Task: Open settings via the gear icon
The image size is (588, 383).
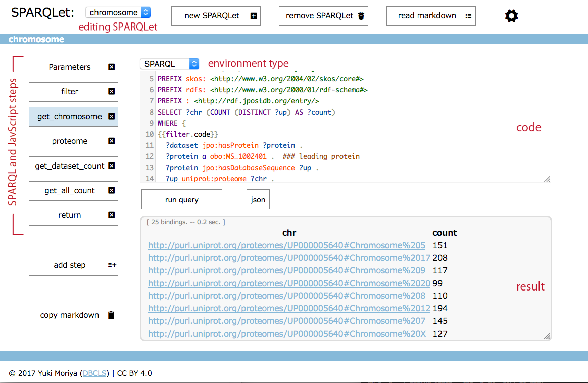Action: (511, 16)
